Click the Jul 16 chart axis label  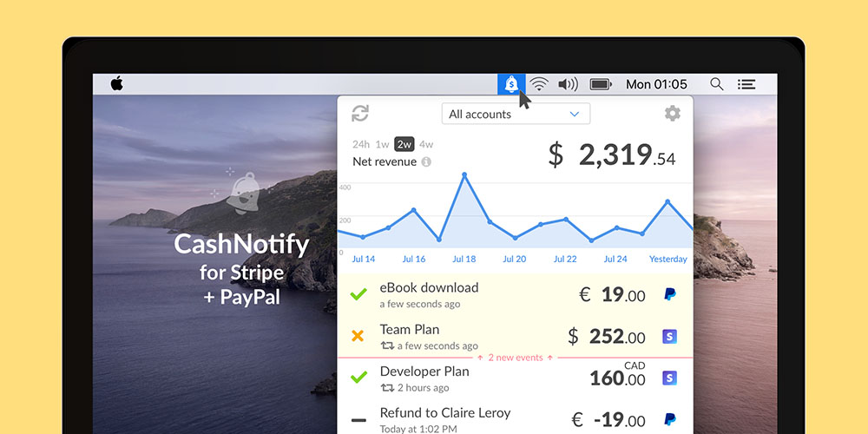[413, 259]
